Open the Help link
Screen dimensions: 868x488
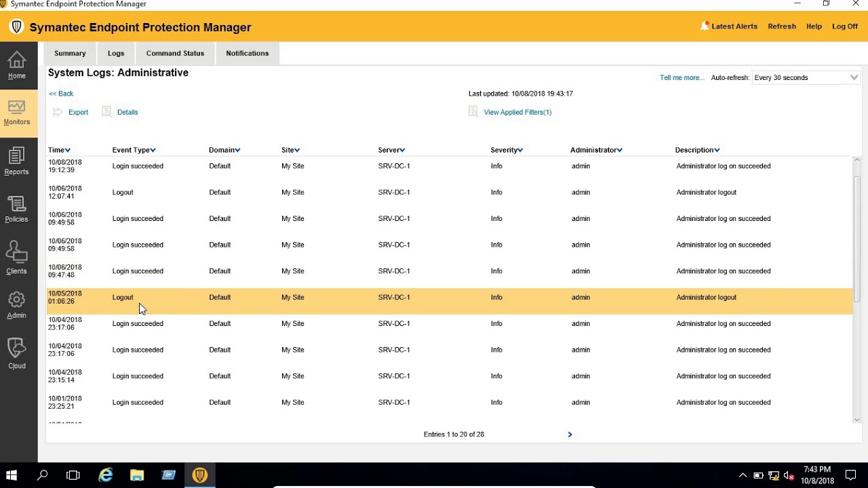click(814, 26)
